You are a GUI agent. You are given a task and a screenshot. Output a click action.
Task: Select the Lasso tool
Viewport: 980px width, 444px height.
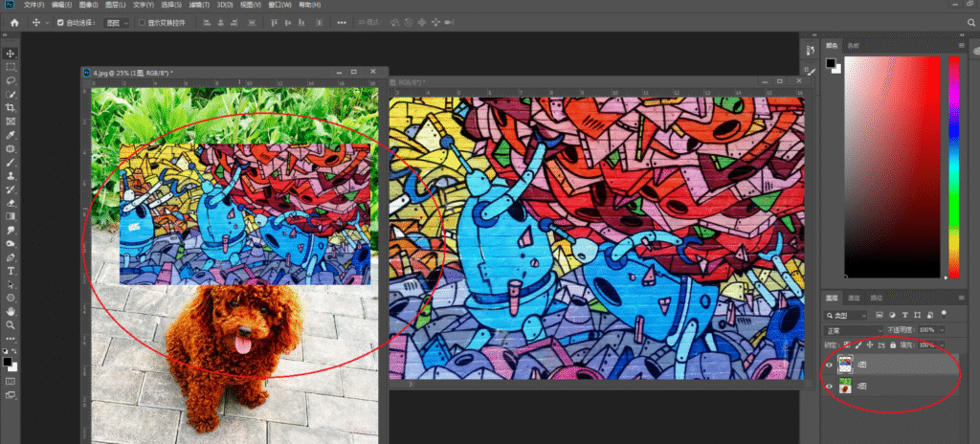point(11,81)
